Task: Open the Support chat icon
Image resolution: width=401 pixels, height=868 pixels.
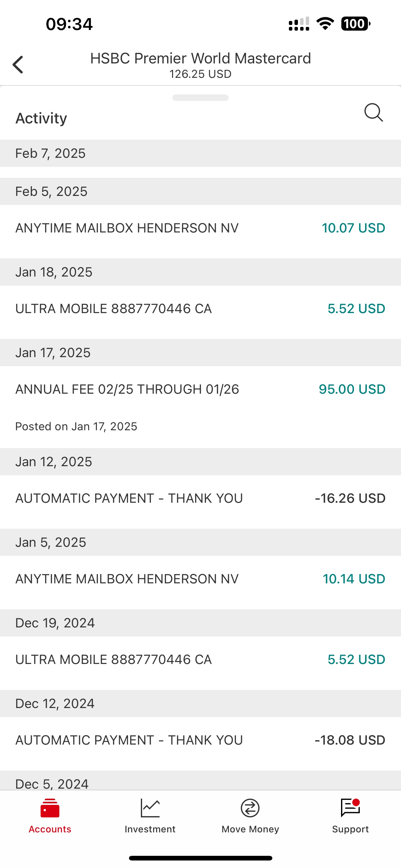Action: [x=350, y=808]
